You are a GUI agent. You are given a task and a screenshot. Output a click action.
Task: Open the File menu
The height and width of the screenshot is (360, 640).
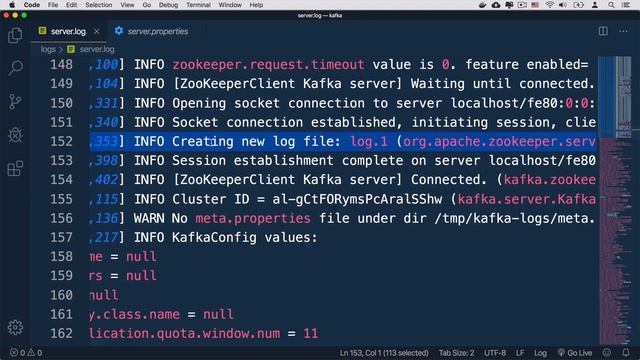click(53, 5)
